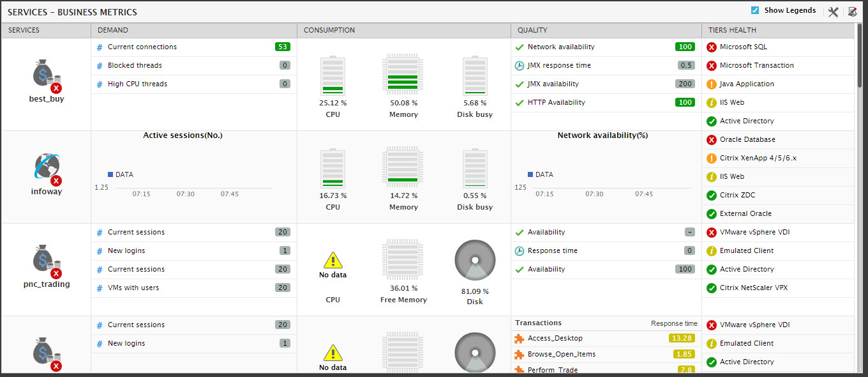The height and width of the screenshot is (377, 868).
Task: Click the DEMAND column header
Action: 113,30
